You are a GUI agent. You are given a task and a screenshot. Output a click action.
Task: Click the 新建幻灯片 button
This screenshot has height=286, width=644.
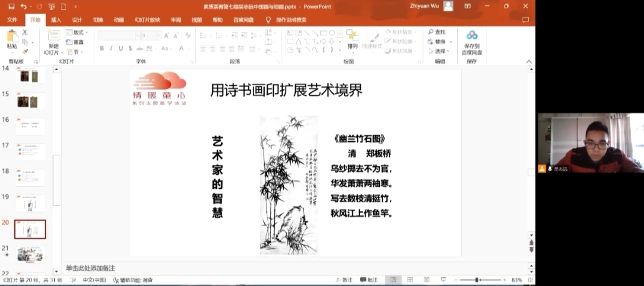click(x=54, y=42)
